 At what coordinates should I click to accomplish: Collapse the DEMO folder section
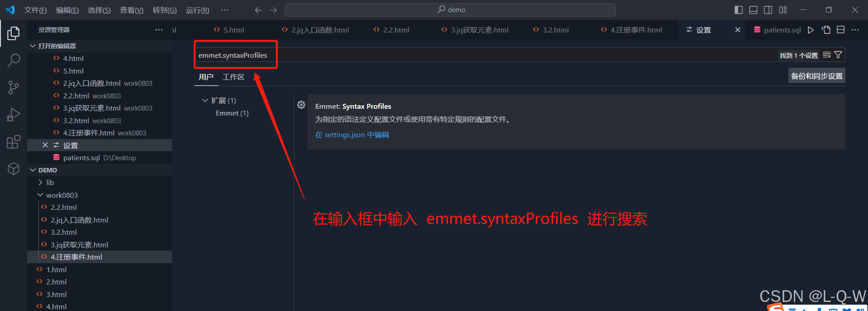pos(99,170)
